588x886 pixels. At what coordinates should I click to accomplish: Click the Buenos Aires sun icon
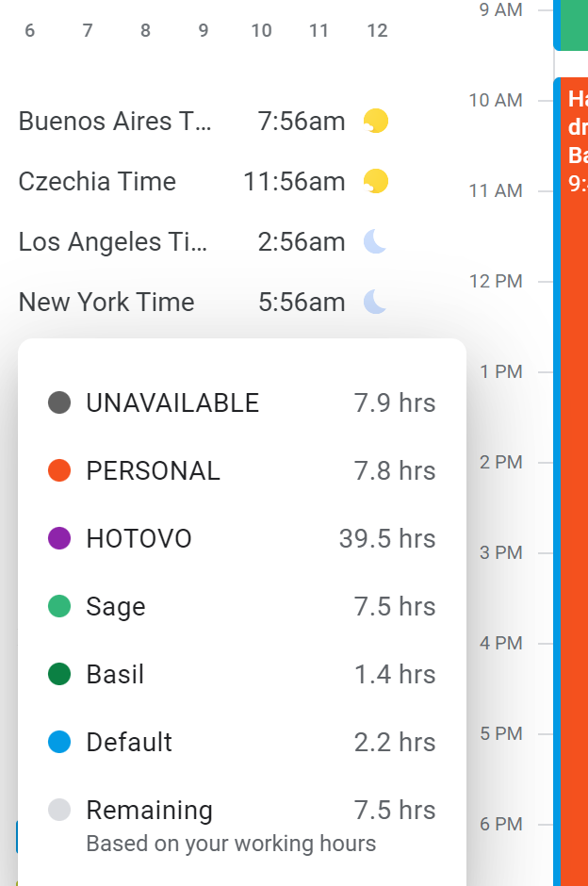(x=376, y=122)
